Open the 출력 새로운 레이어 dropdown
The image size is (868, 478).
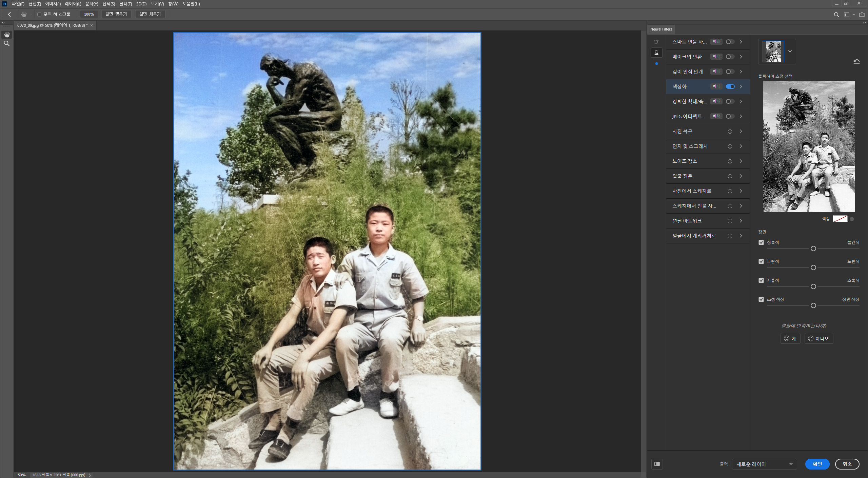pyautogui.click(x=764, y=464)
